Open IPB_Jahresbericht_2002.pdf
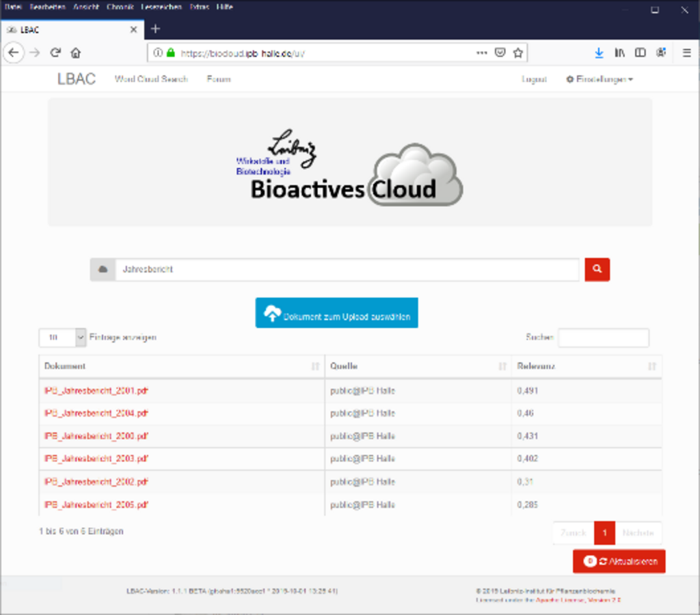The height and width of the screenshot is (615, 700). (x=96, y=482)
